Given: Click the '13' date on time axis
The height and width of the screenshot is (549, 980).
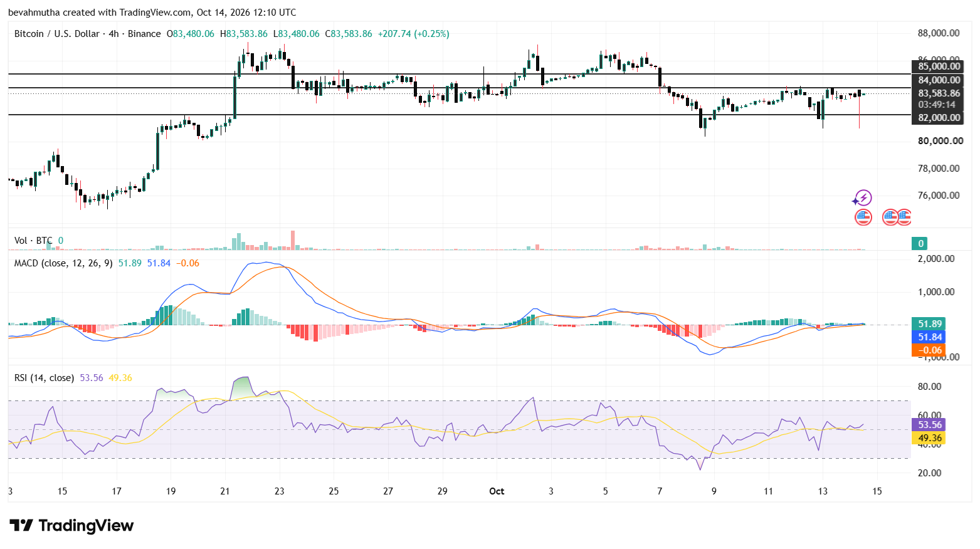Looking at the screenshot, I should point(823,491).
